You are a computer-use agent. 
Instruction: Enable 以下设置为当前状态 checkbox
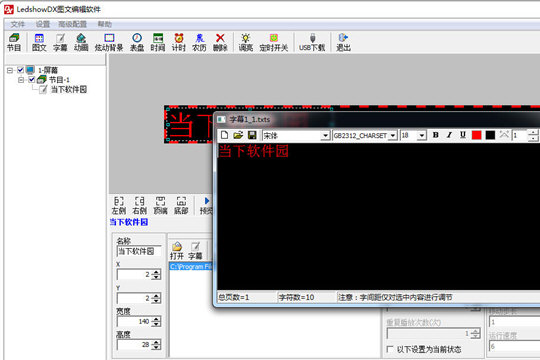[x=390, y=349]
